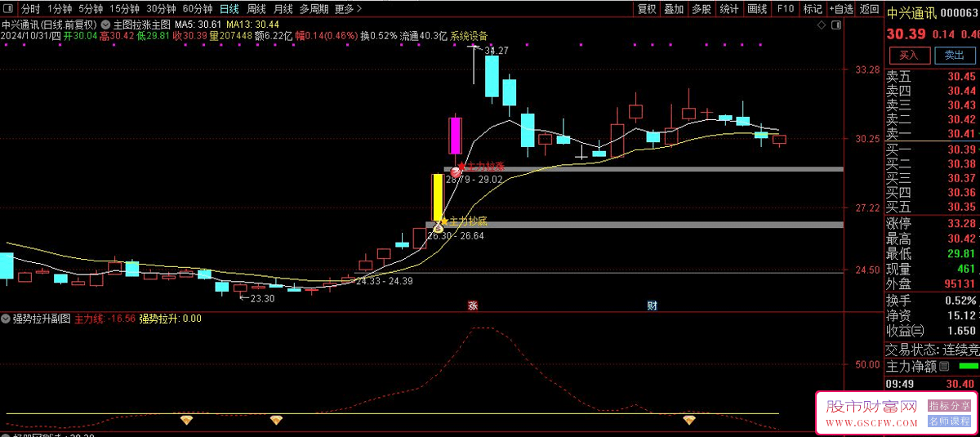Click the 买五 price 30.35 row

tap(933, 207)
